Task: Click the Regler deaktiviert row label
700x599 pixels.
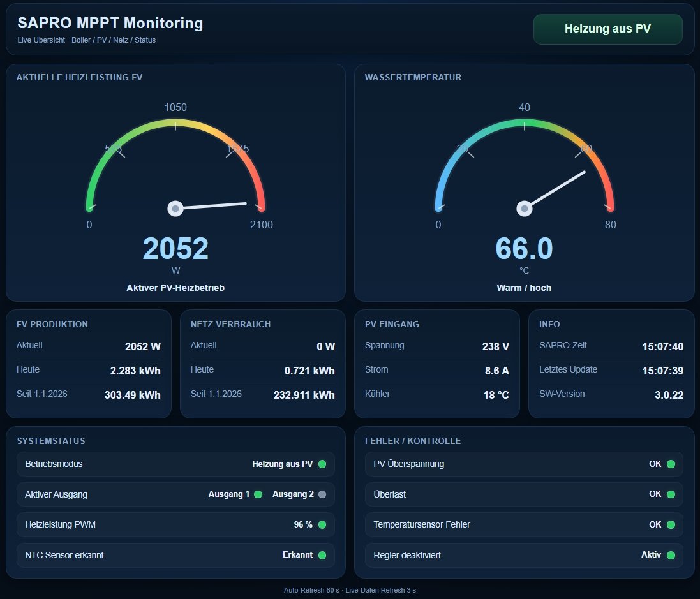Action: click(407, 555)
